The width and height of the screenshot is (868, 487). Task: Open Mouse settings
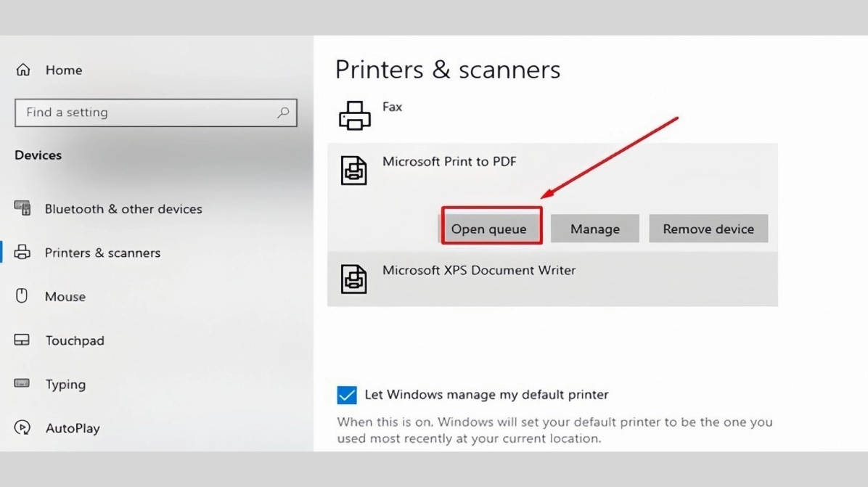(65, 296)
